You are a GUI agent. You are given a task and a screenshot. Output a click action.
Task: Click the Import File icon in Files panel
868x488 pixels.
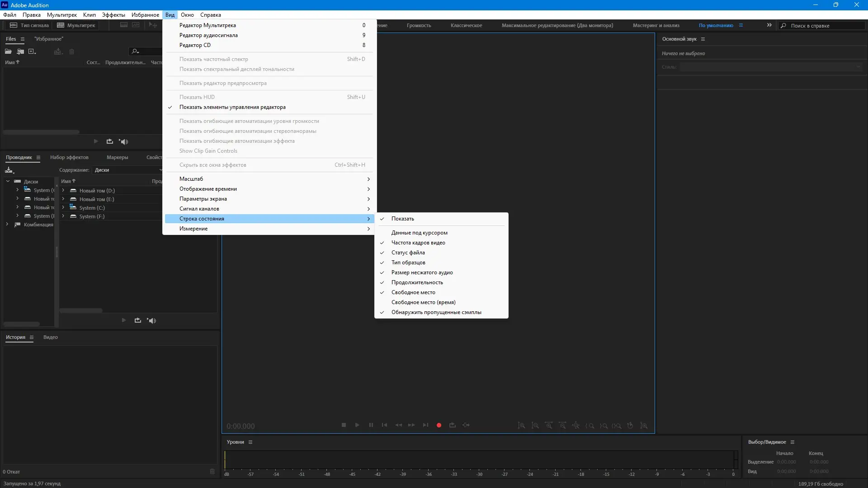click(20, 52)
